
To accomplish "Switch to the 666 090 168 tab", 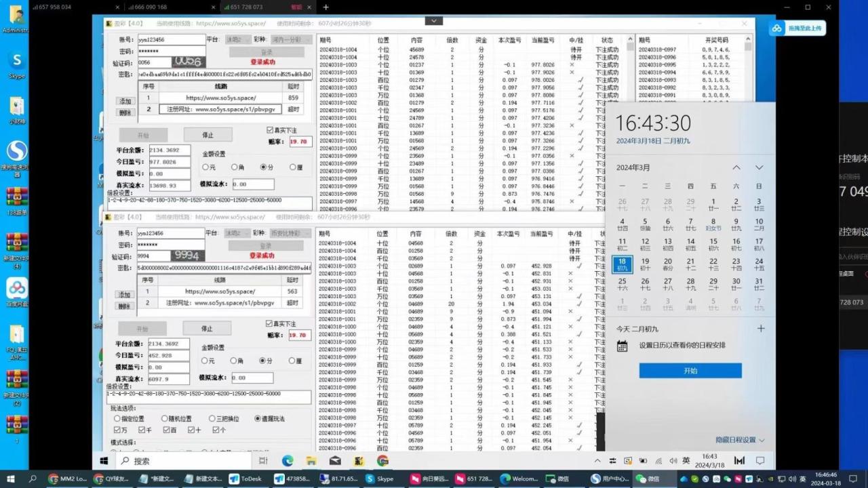I will 151,7.
